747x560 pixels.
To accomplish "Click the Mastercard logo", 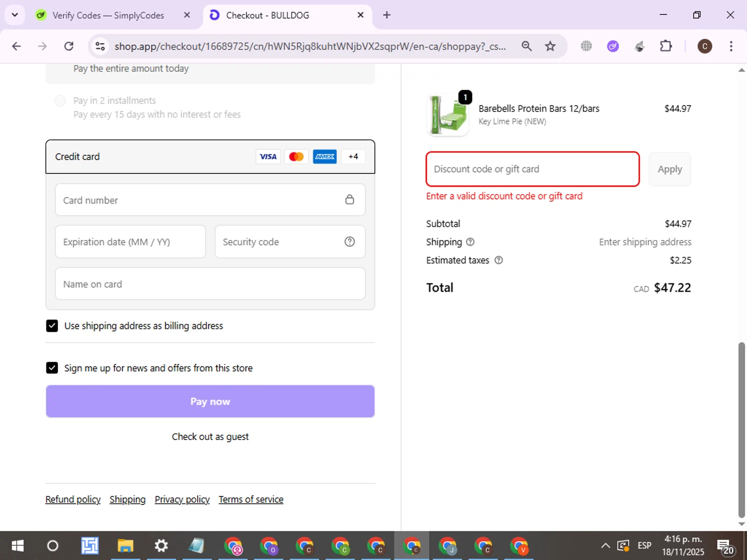I will tap(296, 157).
